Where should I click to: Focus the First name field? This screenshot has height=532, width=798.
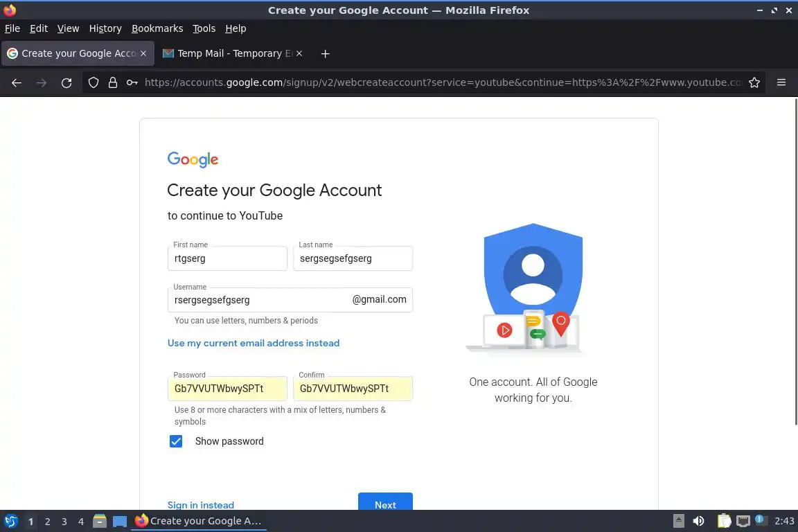[x=227, y=258]
